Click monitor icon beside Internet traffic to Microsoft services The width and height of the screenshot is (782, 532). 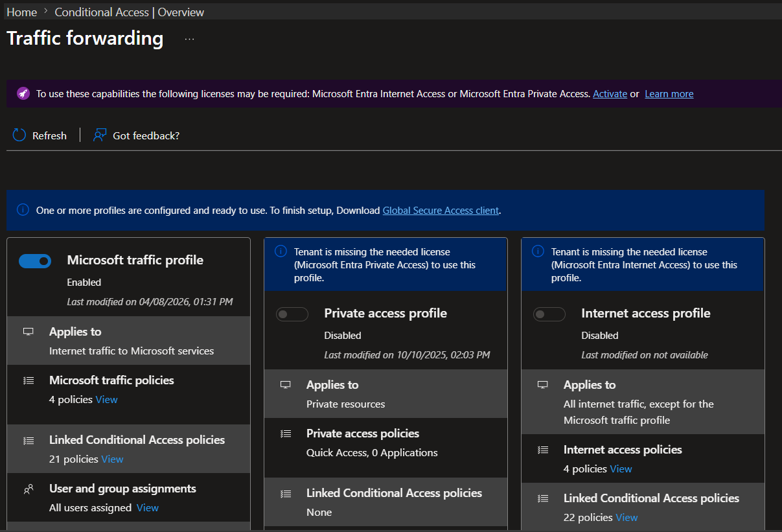pyautogui.click(x=28, y=331)
